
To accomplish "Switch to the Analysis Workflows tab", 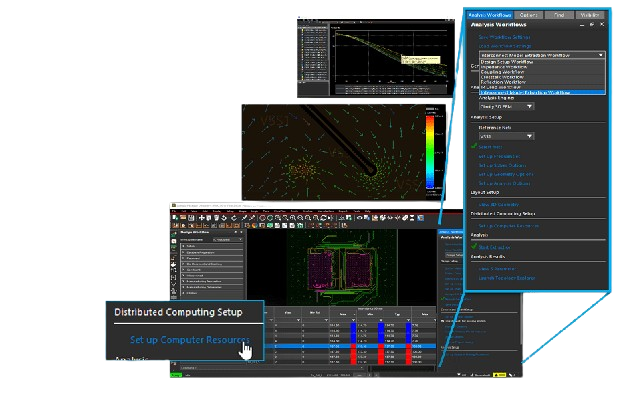I will point(490,15).
